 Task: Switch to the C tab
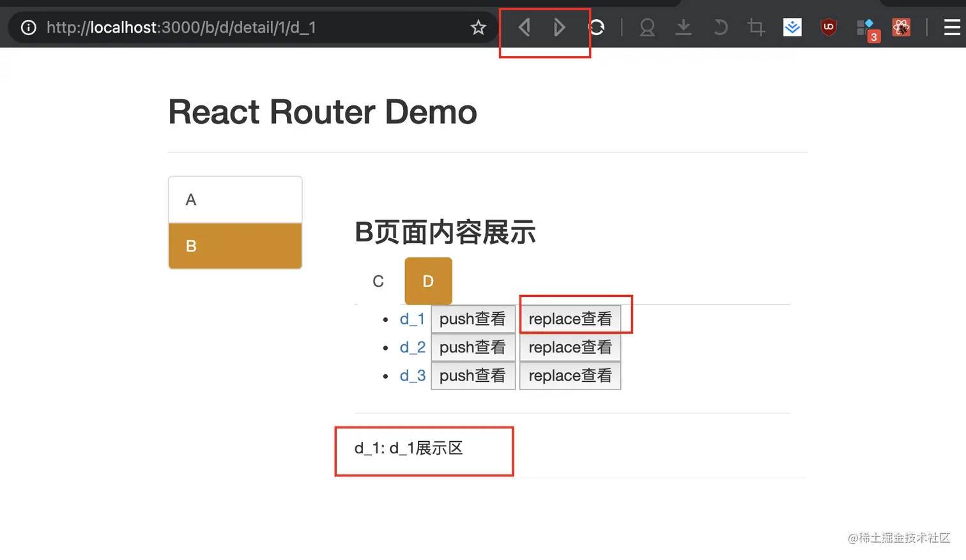tap(378, 281)
